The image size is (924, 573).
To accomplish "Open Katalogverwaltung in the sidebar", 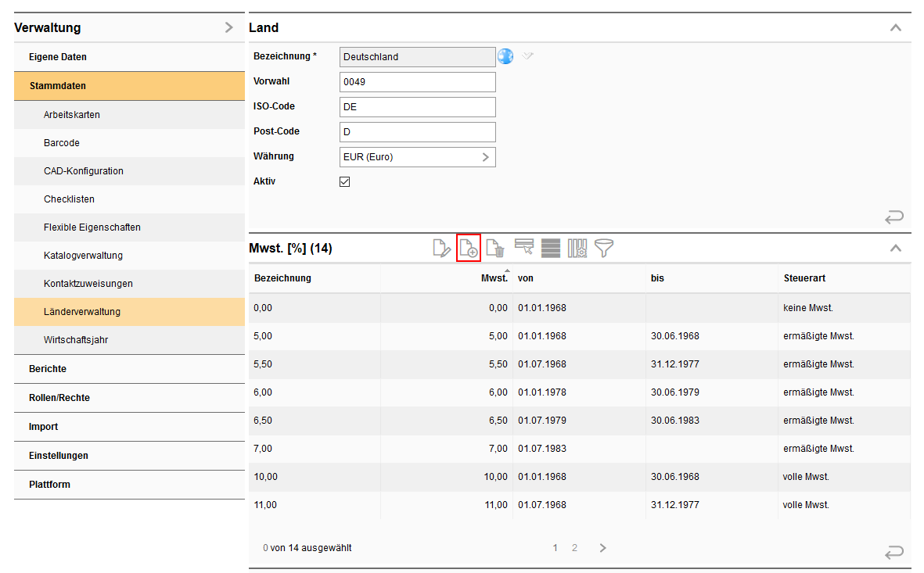I will coord(83,256).
